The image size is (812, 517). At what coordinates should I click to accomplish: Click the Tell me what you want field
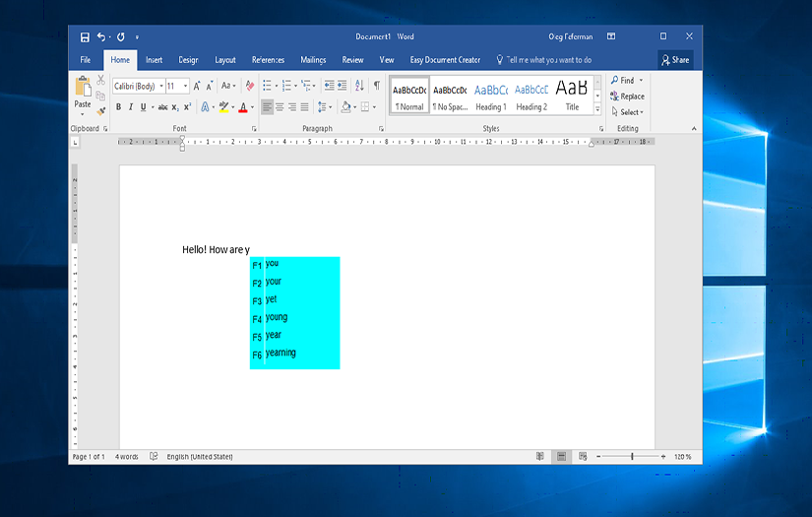coord(543,60)
